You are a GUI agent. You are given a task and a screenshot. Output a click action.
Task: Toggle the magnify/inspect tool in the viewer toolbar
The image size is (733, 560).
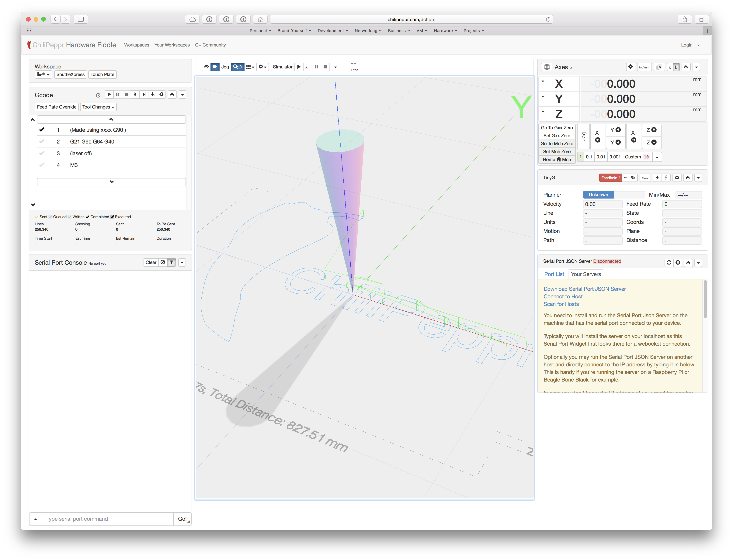238,67
